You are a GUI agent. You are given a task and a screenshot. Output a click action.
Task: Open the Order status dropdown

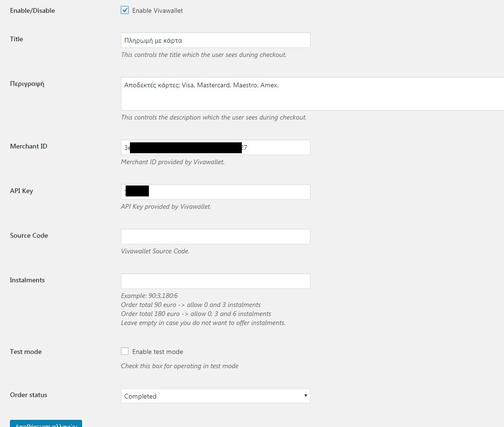coord(215,395)
